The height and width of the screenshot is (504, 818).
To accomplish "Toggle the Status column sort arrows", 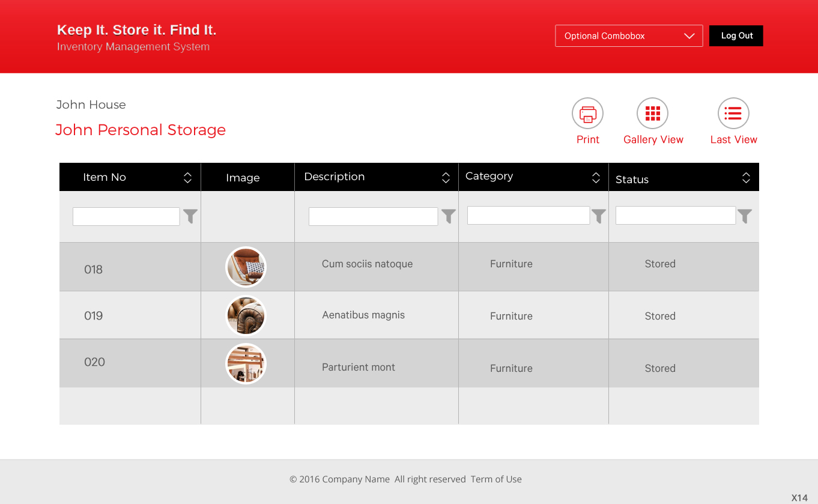I will coord(746,177).
